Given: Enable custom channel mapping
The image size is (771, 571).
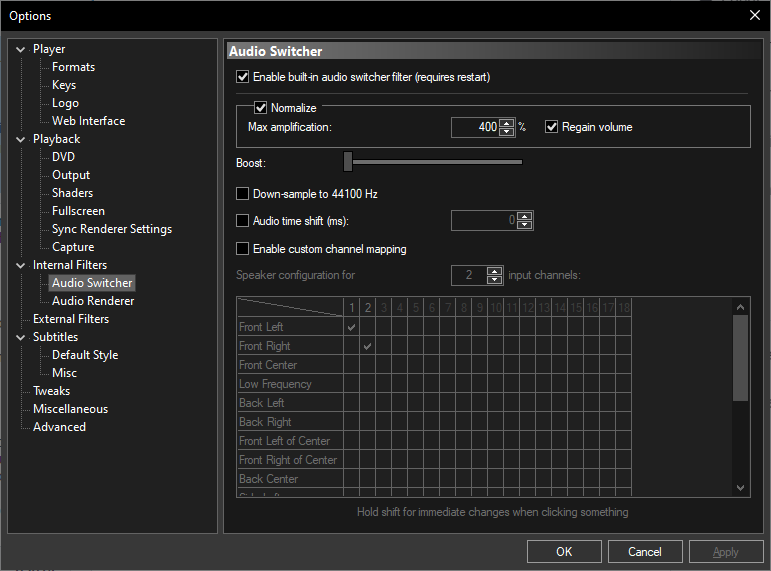Looking at the screenshot, I should pyautogui.click(x=242, y=249).
